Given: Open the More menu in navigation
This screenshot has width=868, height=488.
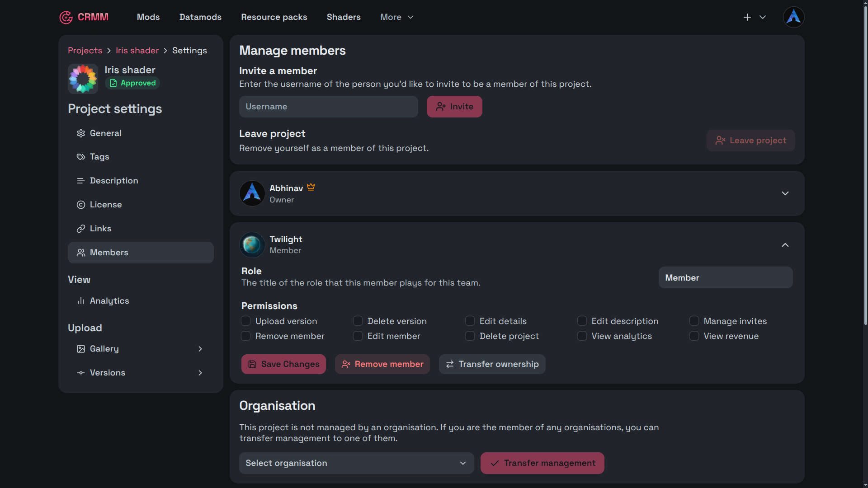Looking at the screenshot, I should (397, 17).
